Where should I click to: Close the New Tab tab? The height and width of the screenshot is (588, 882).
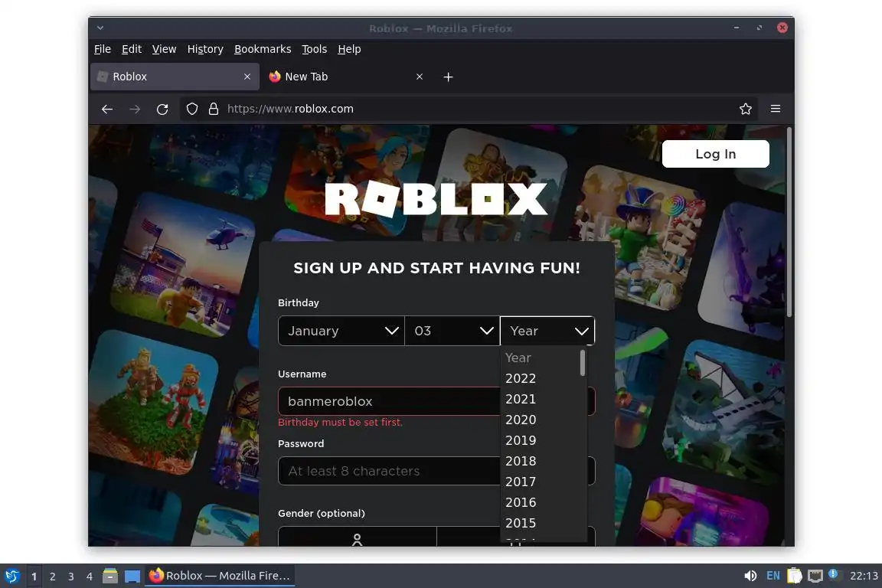(419, 77)
